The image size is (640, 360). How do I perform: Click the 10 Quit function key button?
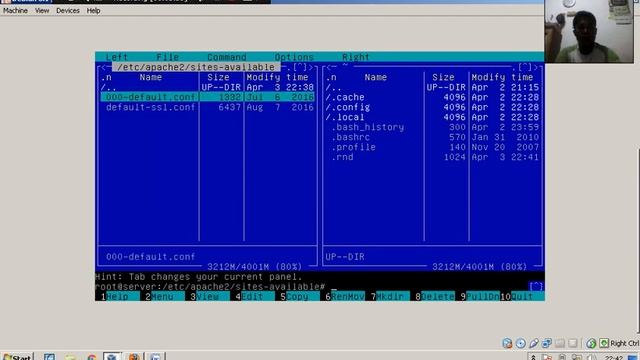tap(522, 297)
